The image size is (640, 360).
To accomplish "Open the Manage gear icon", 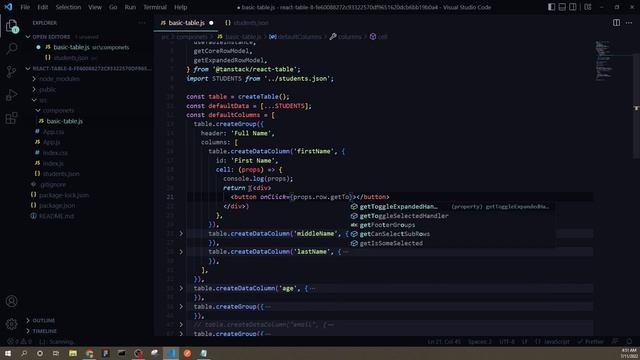I will pos(12,324).
